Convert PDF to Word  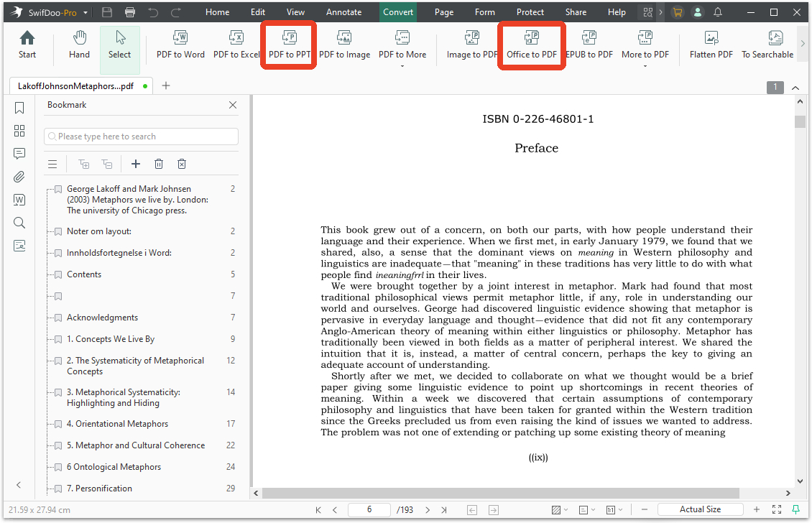180,45
